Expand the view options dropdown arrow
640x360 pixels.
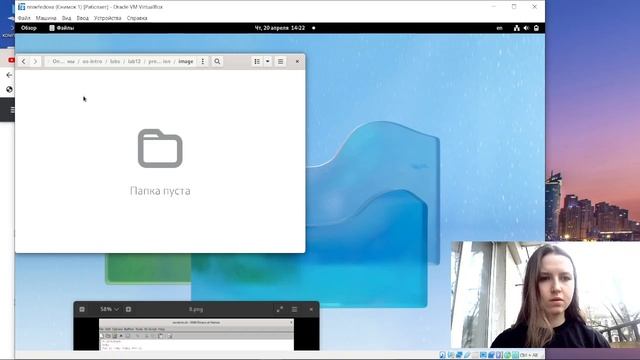268,62
